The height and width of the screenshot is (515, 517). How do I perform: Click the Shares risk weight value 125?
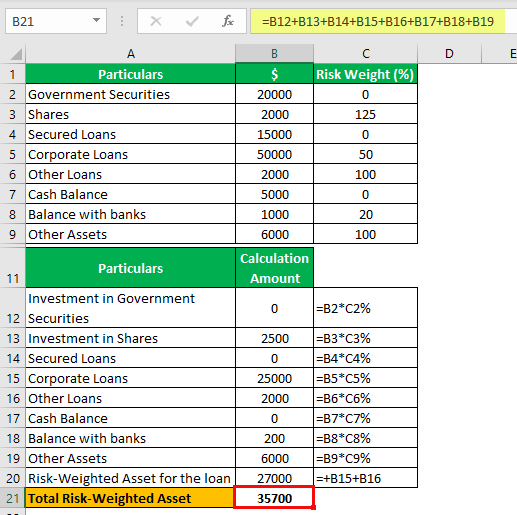click(x=365, y=114)
